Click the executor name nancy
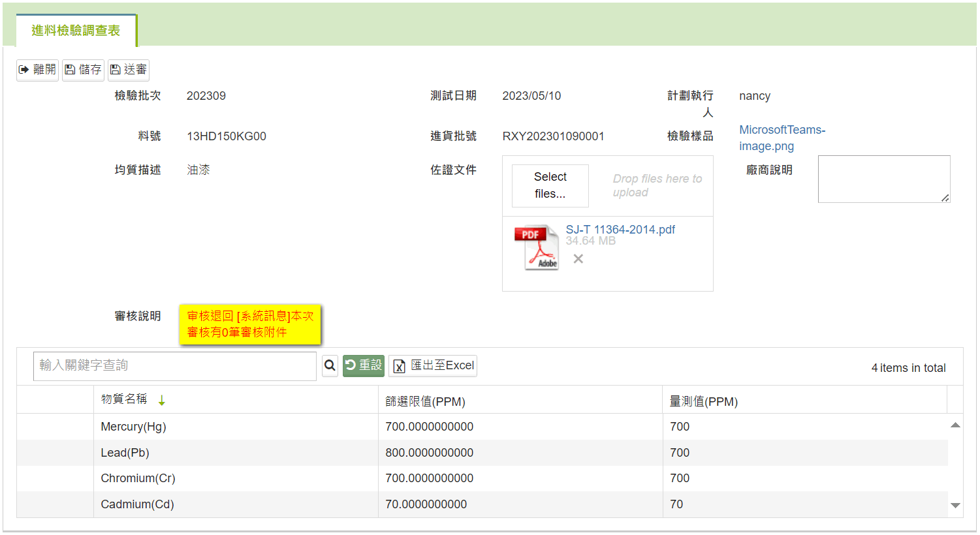980x535 pixels. click(755, 96)
